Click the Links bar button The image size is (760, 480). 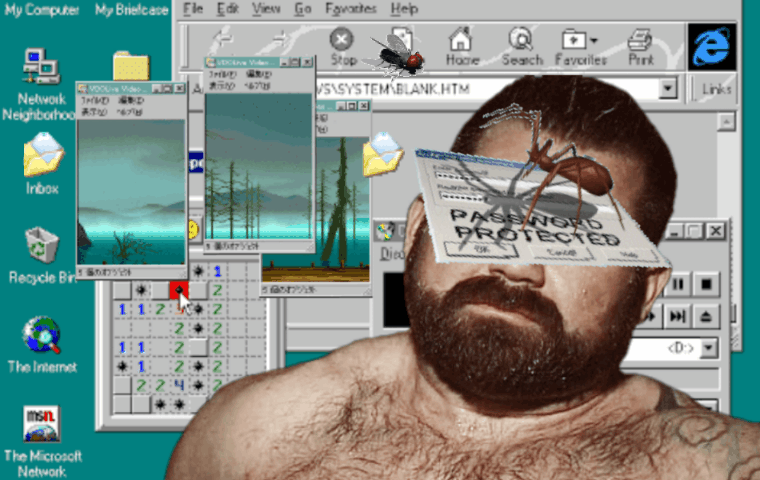click(x=717, y=90)
